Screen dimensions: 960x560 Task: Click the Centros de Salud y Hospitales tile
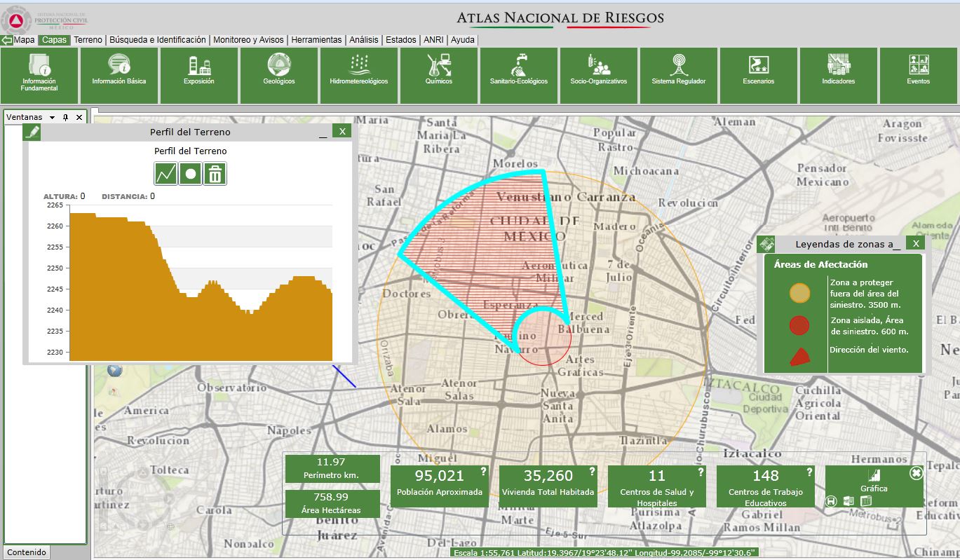[657, 486]
